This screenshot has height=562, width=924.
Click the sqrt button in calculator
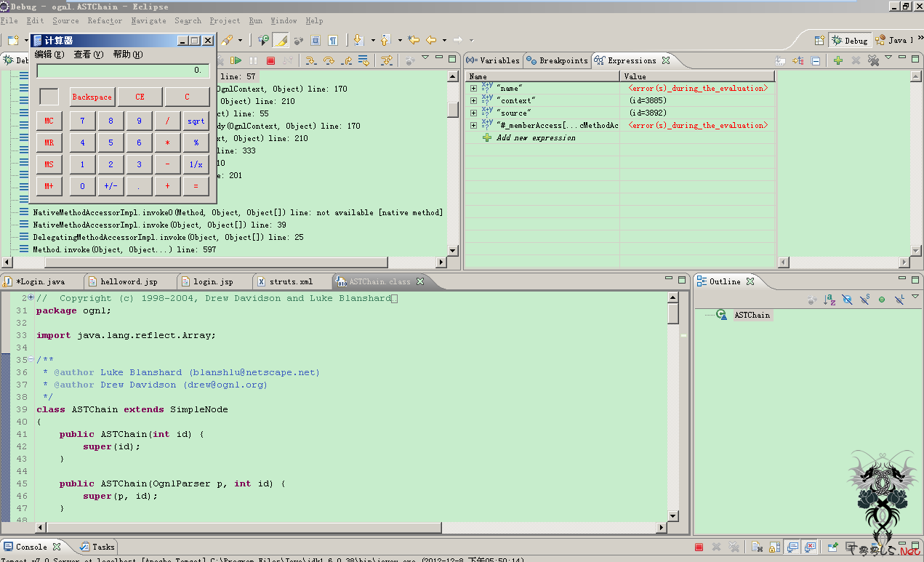click(x=196, y=121)
